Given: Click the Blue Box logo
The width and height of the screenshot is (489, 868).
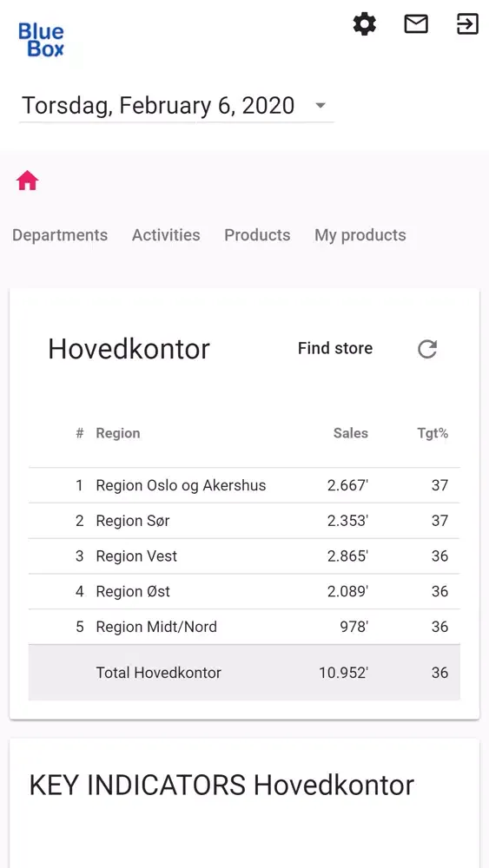Looking at the screenshot, I should point(42,40).
